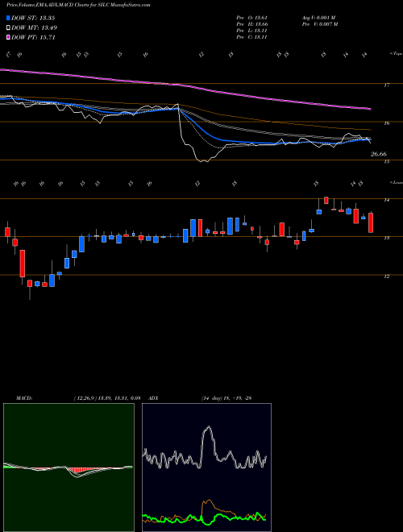Screen dimensions: 403x532
Task: Select the 'DOW PT: 15.71' legend text
Action: click(x=33, y=37)
